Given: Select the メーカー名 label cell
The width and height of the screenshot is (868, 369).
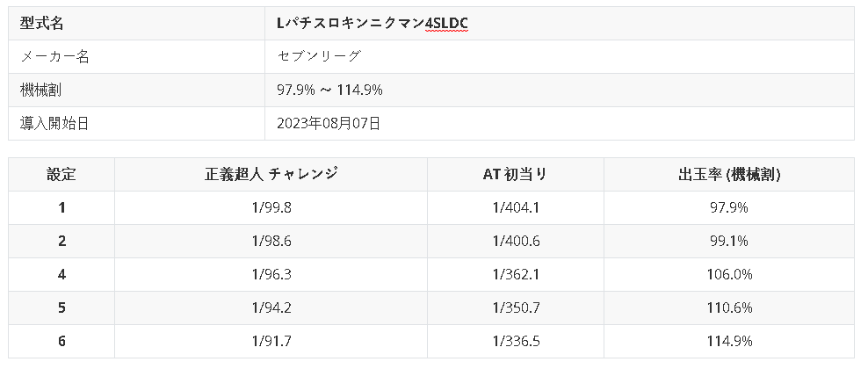Looking at the screenshot, I should click(x=54, y=56).
